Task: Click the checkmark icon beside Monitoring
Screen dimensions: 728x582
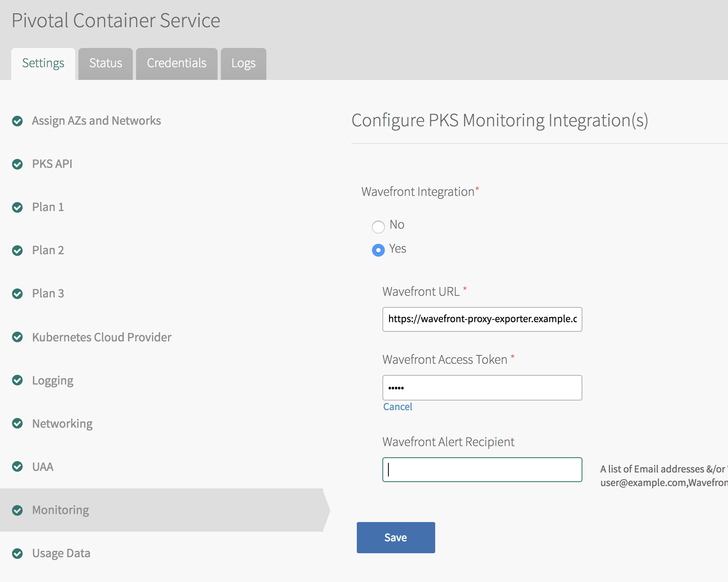Action: coord(17,510)
